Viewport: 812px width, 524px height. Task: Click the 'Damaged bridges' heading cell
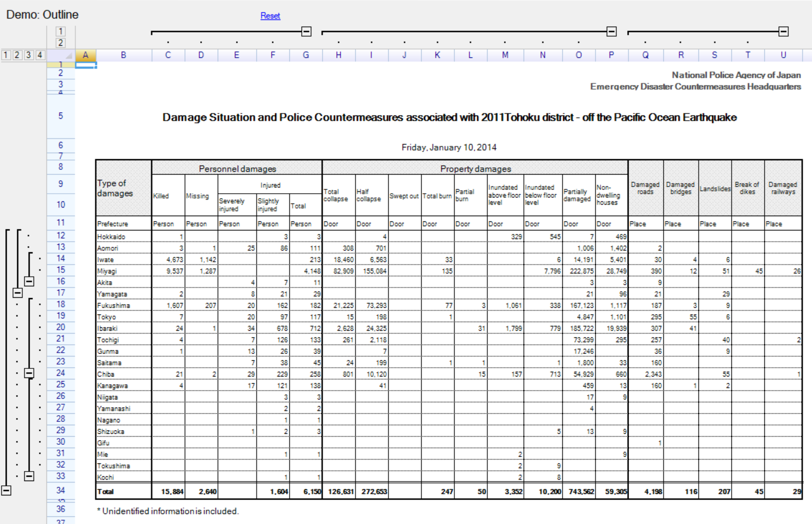point(681,188)
